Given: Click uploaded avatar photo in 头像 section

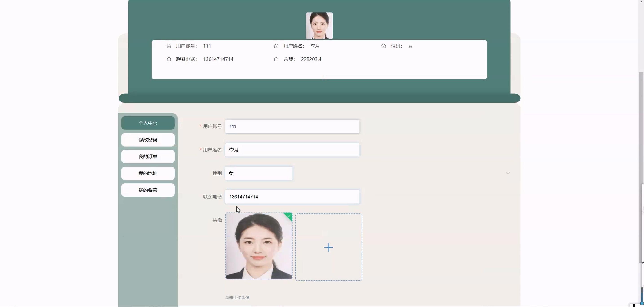Looking at the screenshot, I should point(258,246).
